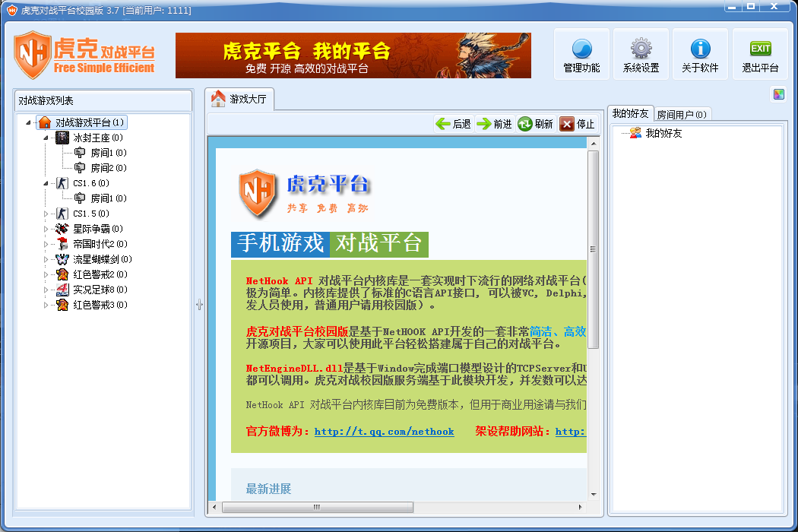Click the 虎克平台 banner advertisement
The height and width of the screenshot is (532, 798).
pos(353,55)
